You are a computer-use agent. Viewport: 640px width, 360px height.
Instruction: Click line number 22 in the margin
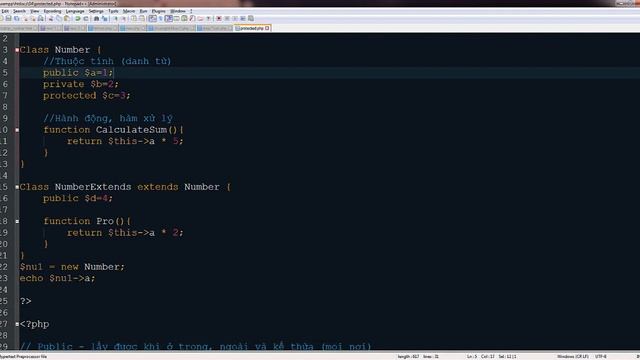pos(4,267)
